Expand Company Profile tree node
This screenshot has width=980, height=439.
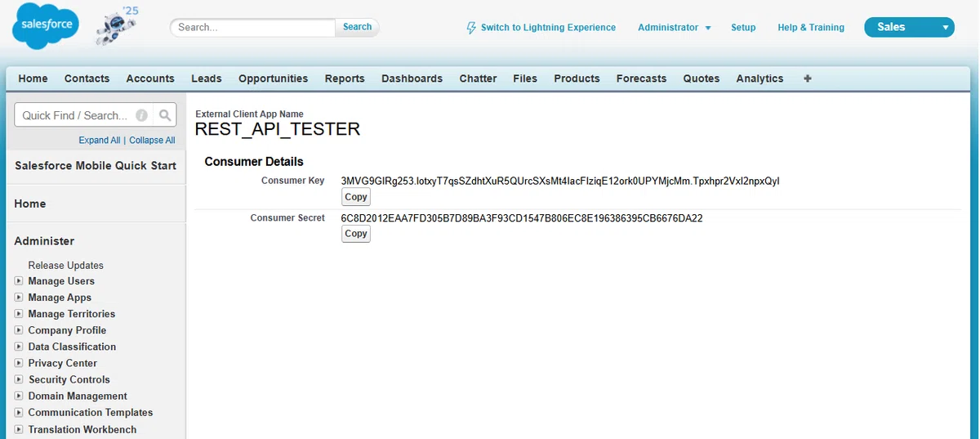19,330
